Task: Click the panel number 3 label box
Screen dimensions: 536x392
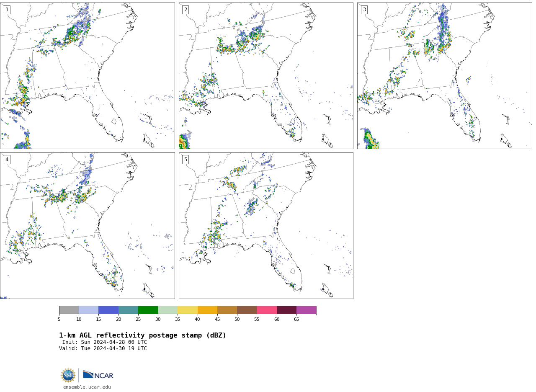Action: [364, 10]
